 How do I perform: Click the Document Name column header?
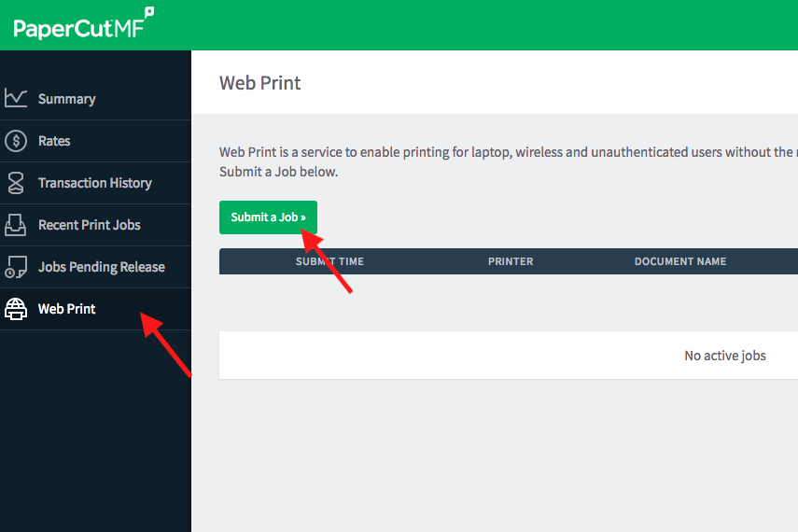coord(679,261)
